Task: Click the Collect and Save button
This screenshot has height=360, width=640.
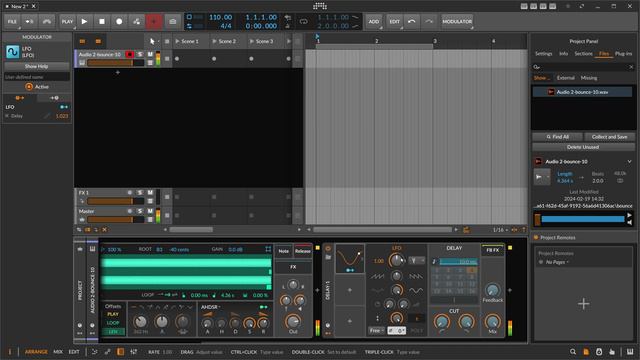Action: [609, 137]
